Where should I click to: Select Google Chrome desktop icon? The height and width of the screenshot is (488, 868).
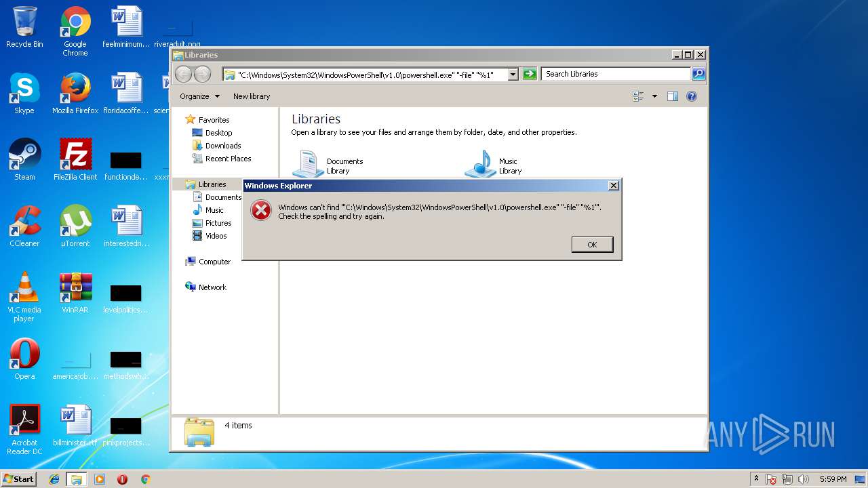pyautogui.click(x=75, y=31)
